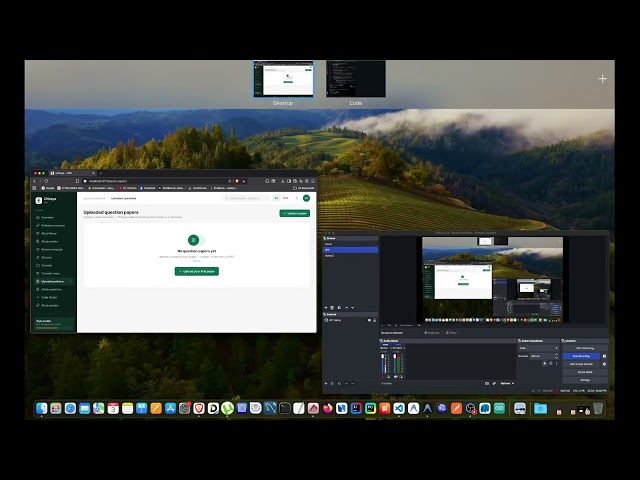This screenshot has height=480, width=640.
Task: Open the Google bookmark
Action: click(48, 188)
